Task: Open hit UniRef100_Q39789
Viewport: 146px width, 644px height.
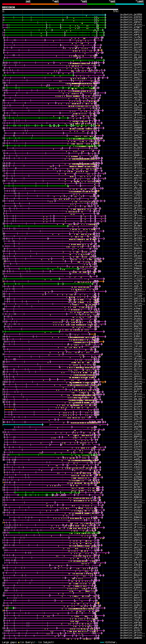Action: point(131,20)
